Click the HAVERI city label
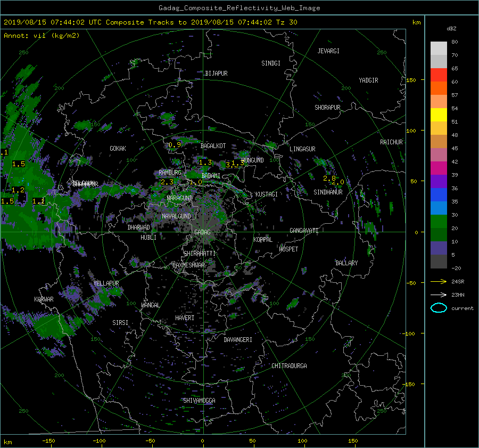The height and width of the screenshot is (448, 479). (185, 318)
